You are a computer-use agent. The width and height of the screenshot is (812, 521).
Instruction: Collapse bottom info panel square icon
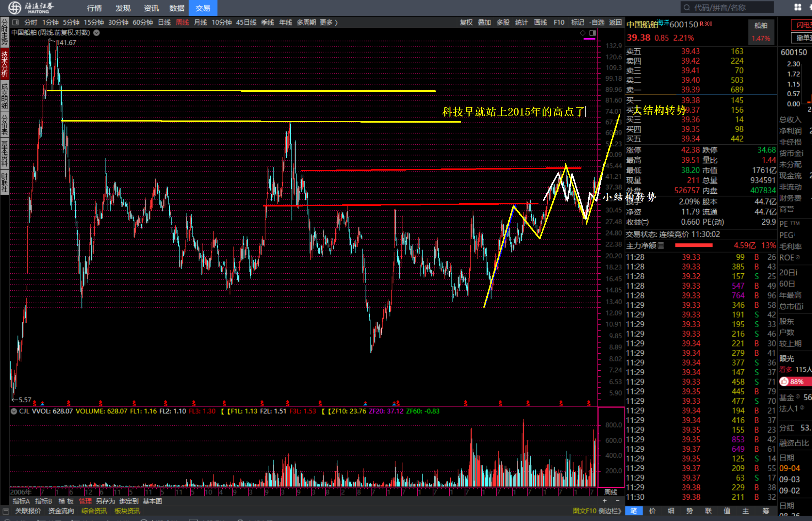6,511
